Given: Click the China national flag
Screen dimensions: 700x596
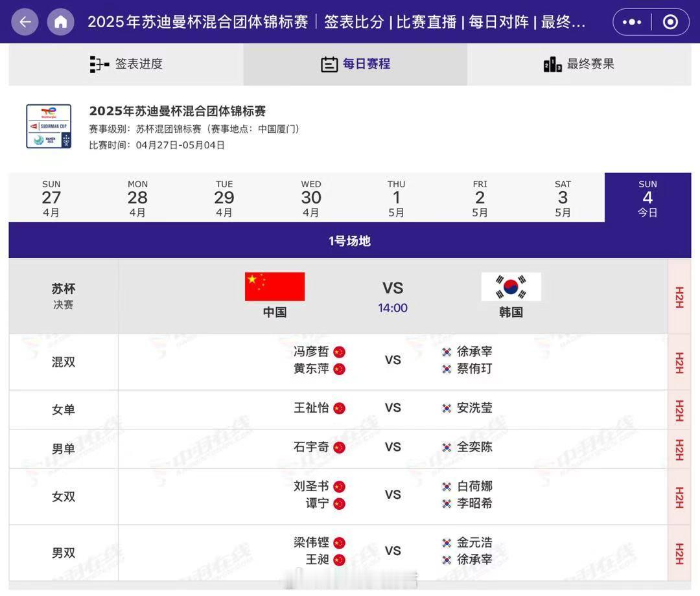Looking at the screenshot, I should (275, 286).
